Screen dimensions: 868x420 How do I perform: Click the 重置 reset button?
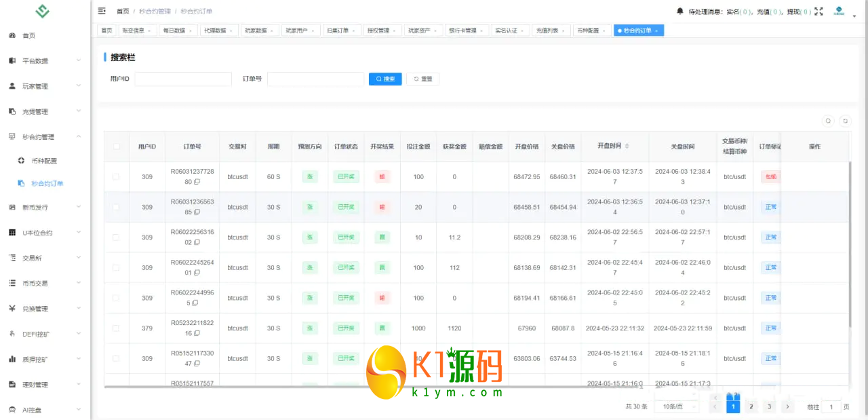(422, 79)
